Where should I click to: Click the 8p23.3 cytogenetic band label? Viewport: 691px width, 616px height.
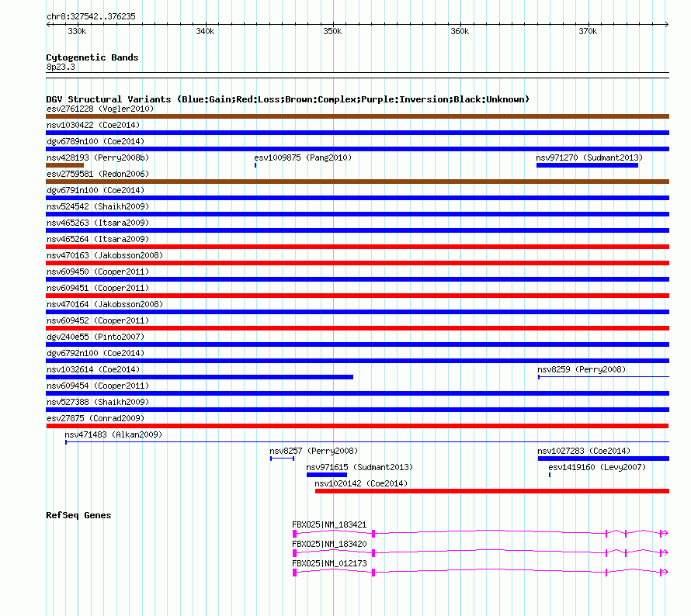point(61,67)
